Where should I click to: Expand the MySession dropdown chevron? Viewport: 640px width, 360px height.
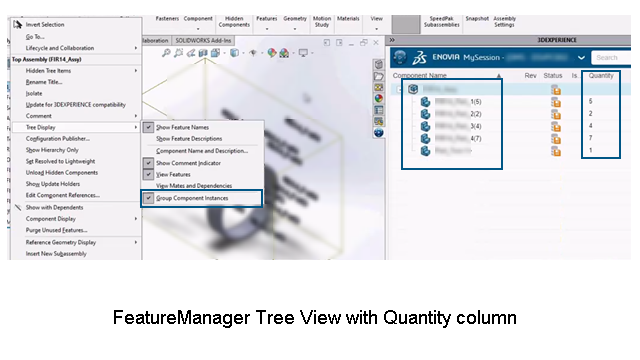582,58
